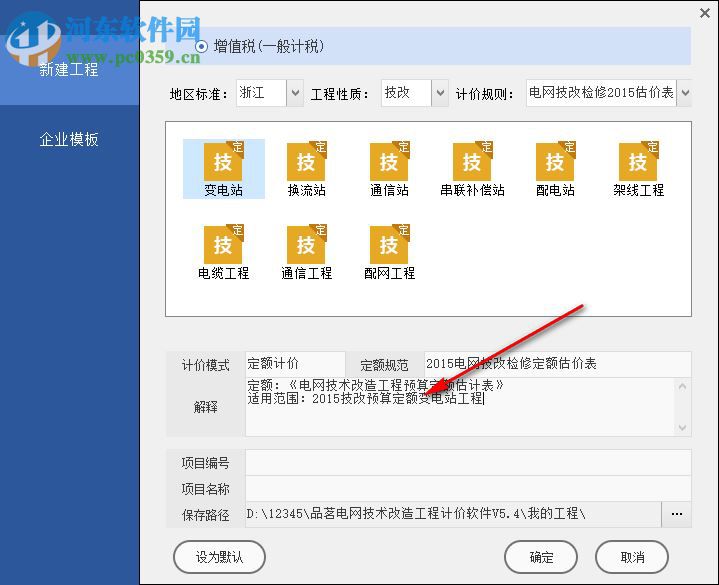Click the 保存路径 path field

click(454, 514)
